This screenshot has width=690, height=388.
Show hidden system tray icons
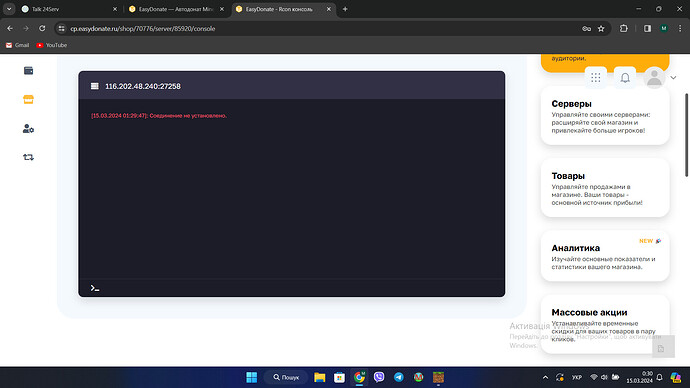pyautogui.click(x=546, y=377)
